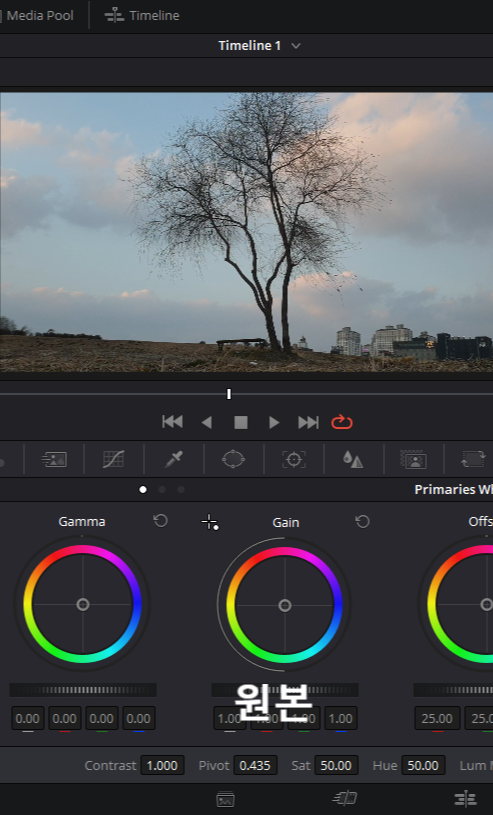
Task: Click the Sat value field
Action: (336, 766)
